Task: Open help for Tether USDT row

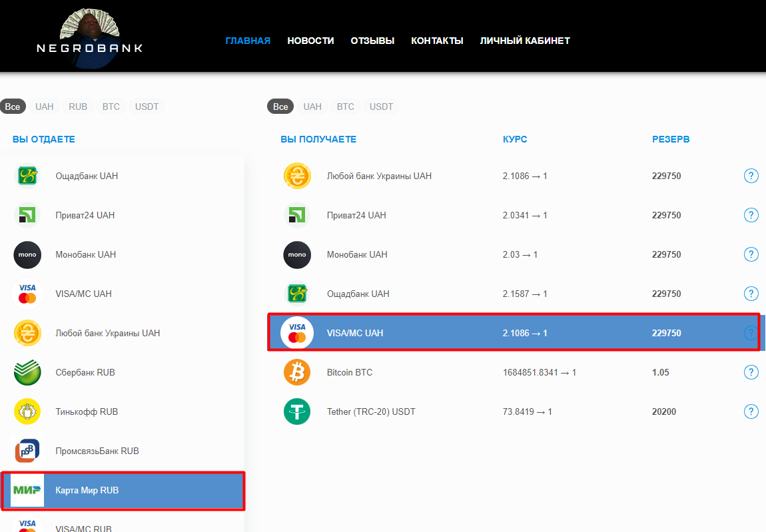Action: tap(751, 412)
